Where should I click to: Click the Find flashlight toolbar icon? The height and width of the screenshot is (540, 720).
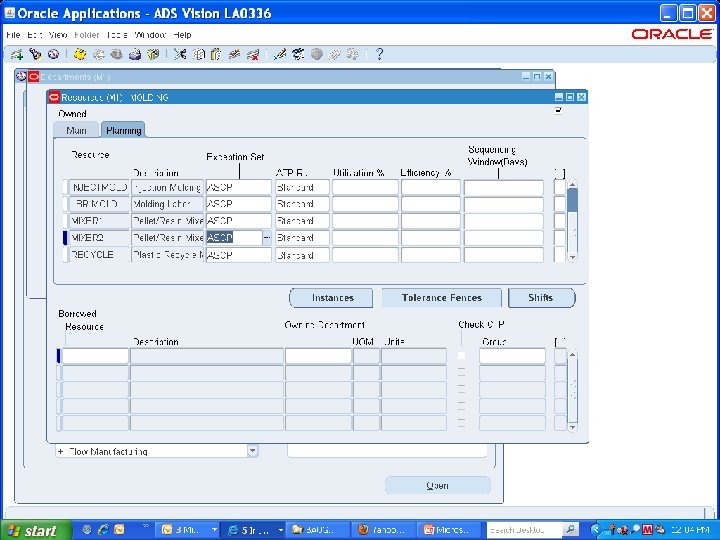pyautogui.click(x=35, y=55)
